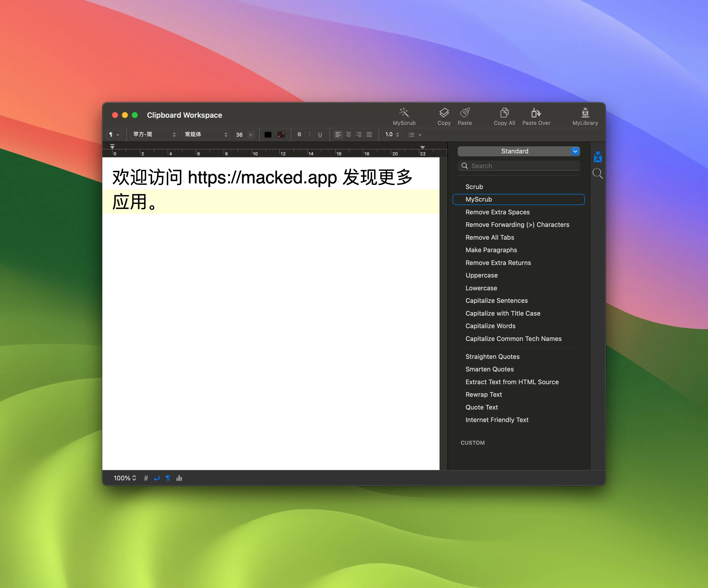The height and width of the screenshot is (588, 708).
Task: Toggle invisibles pilcrow icon in status bar
Action: [168, 478]
